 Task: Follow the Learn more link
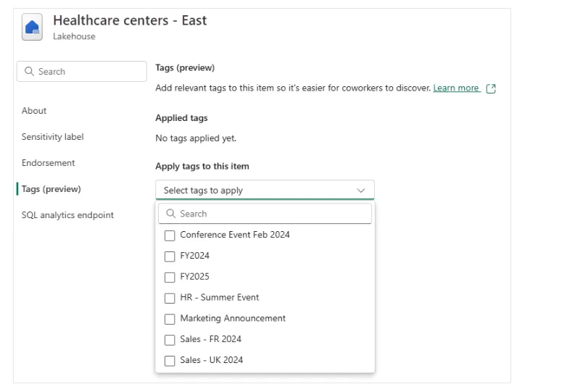(456, 88)
